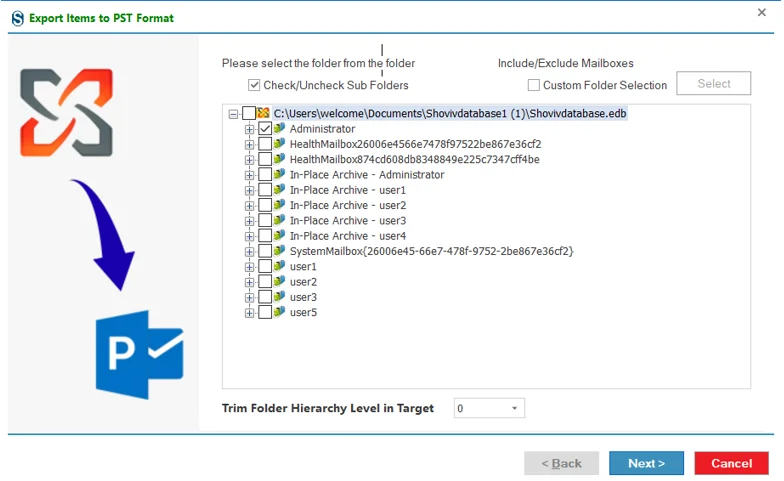Check the HealthMailbox26006e4566e7478f97522be867e36cf2 checkbox
784x481 pixels.
pyautogui.click(x=265, y=144)
